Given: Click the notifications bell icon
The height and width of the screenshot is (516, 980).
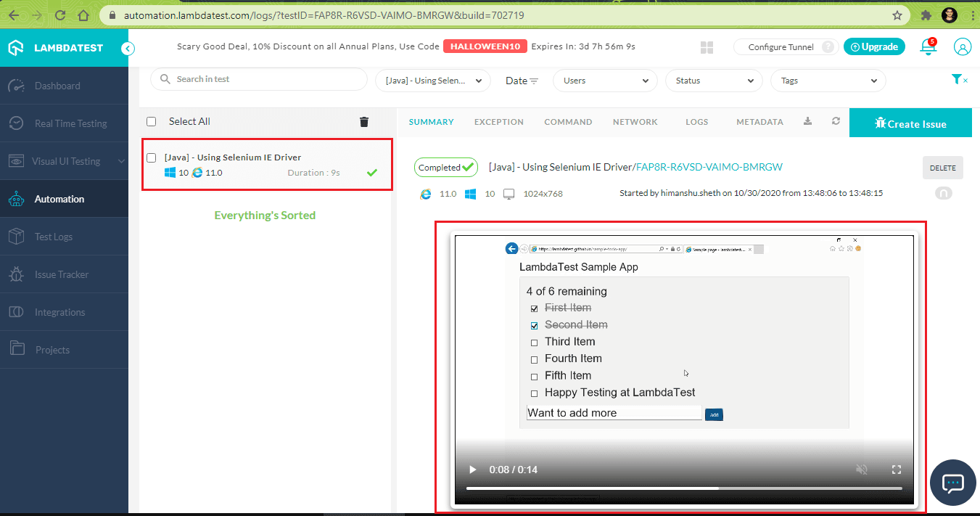Looking at the screenshot, I should (x=927, y=46).
